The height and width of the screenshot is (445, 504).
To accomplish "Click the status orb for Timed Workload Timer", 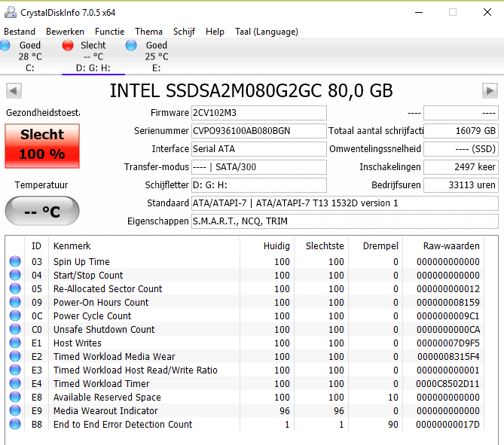I will click(15, 383).
